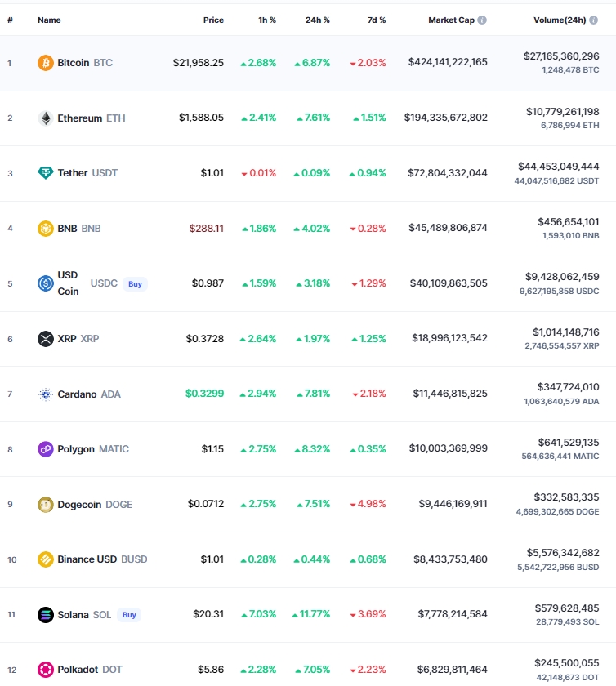Click the Buy button next to Solana SOL
616x686 pixels.
click(129, 615)
